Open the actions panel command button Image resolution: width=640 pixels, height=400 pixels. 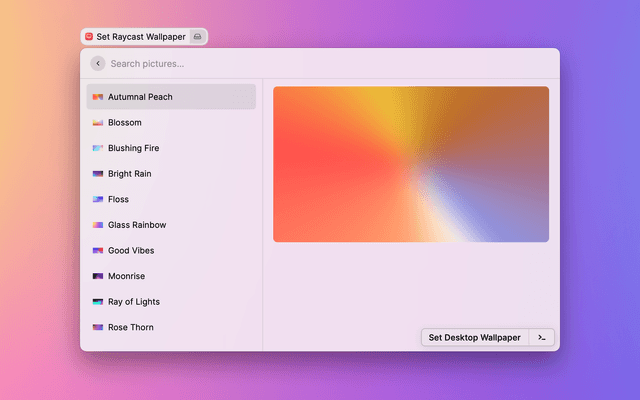click(x=541, y=337)
